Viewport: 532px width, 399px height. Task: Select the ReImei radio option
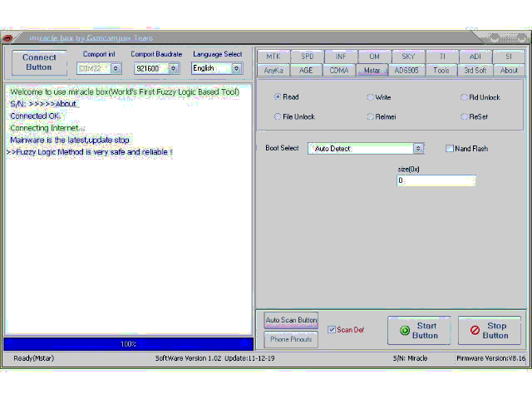[370, 116]
